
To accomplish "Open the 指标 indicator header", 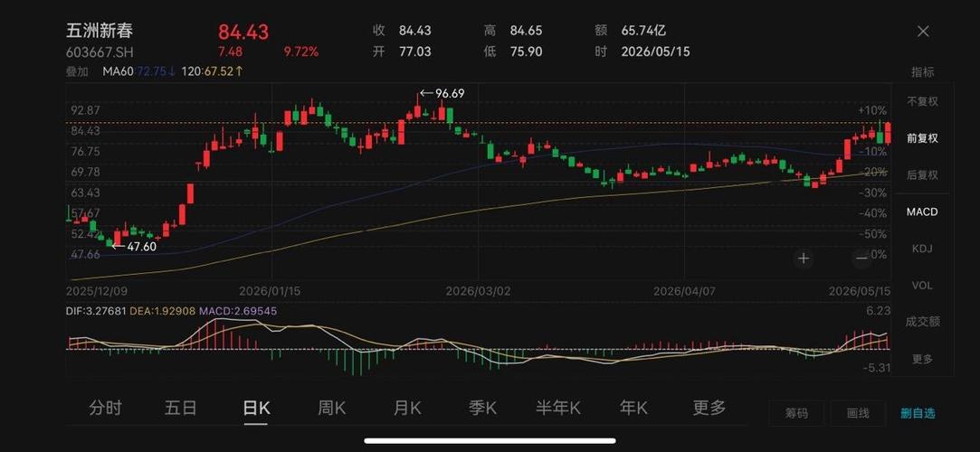I will coord(922,72).
